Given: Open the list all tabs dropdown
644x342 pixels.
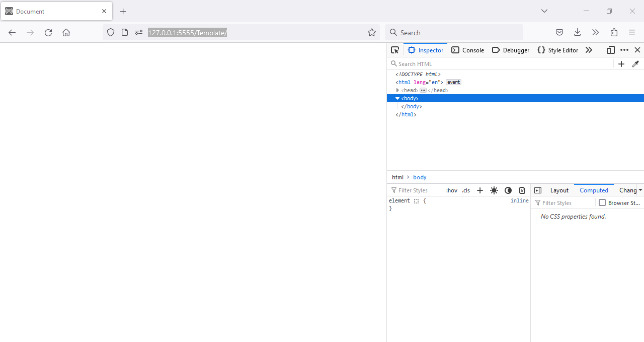Looking at the screenshot, I should pyautogui.click(x=544, y=11).
